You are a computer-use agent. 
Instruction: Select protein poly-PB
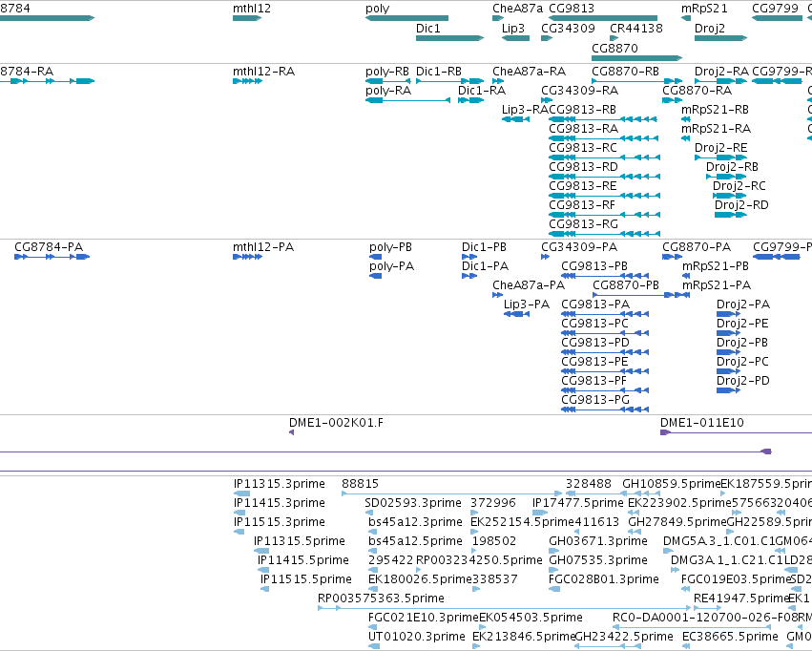pyautogui.click(x=390, y=247)
